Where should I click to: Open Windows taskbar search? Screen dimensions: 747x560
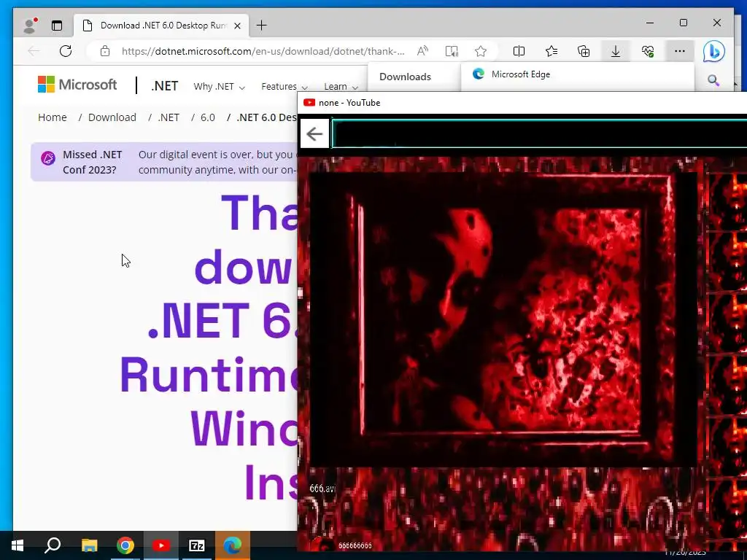pos(53,545)
